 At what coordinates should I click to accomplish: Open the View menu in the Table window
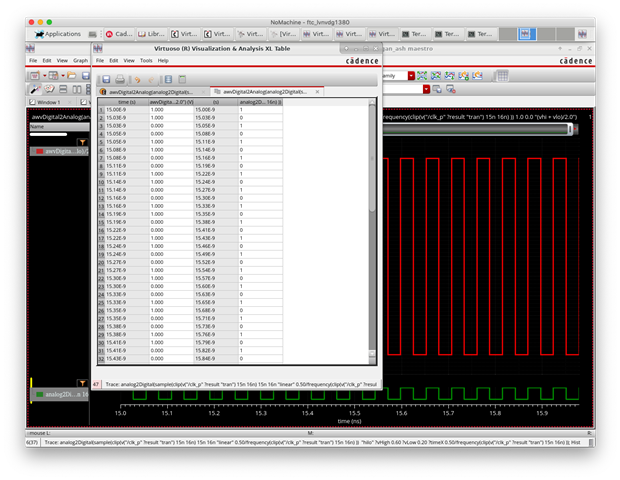(x=129, y=60)
